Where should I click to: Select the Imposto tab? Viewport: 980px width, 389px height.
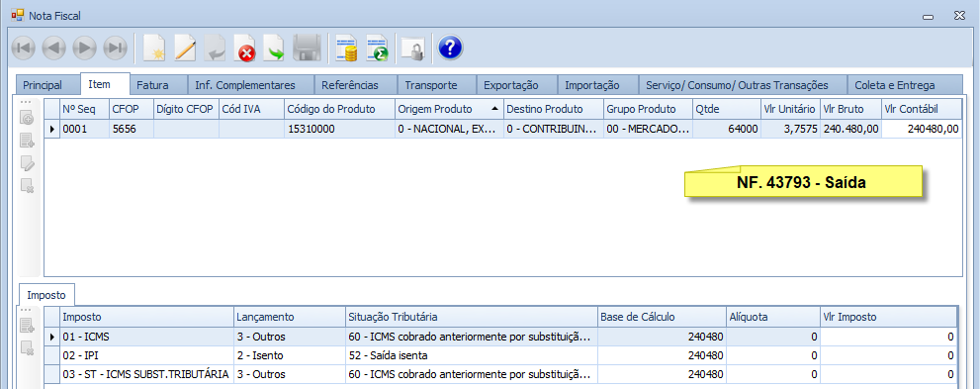(47, 295)
